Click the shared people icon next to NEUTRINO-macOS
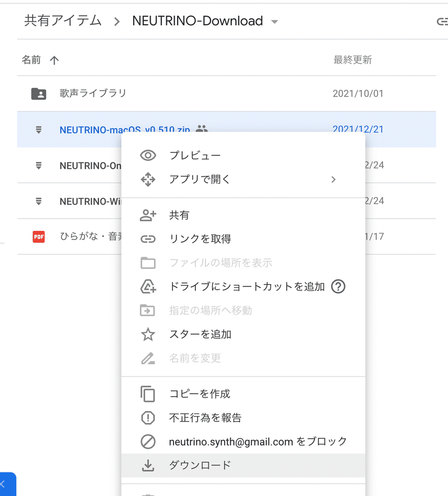Screen dimensions: 448x496 click(x=202, y=128)
